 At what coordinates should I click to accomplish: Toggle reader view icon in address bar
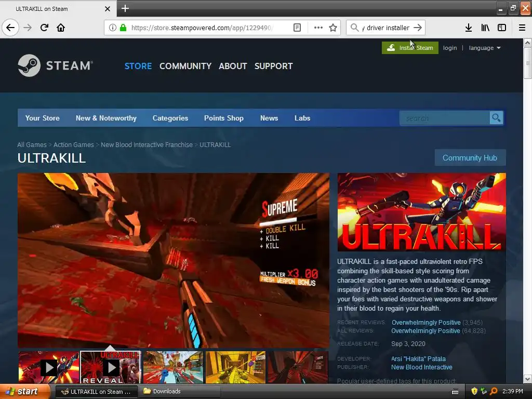297,28
